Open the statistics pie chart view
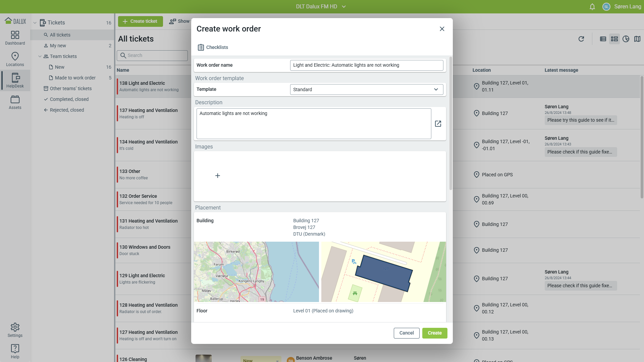The height and width of the screenshot is (362, 644). point(626,39)
